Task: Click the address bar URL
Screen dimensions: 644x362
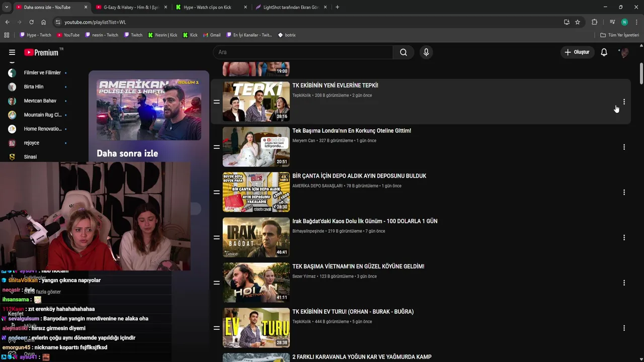Action: (96, 22)
